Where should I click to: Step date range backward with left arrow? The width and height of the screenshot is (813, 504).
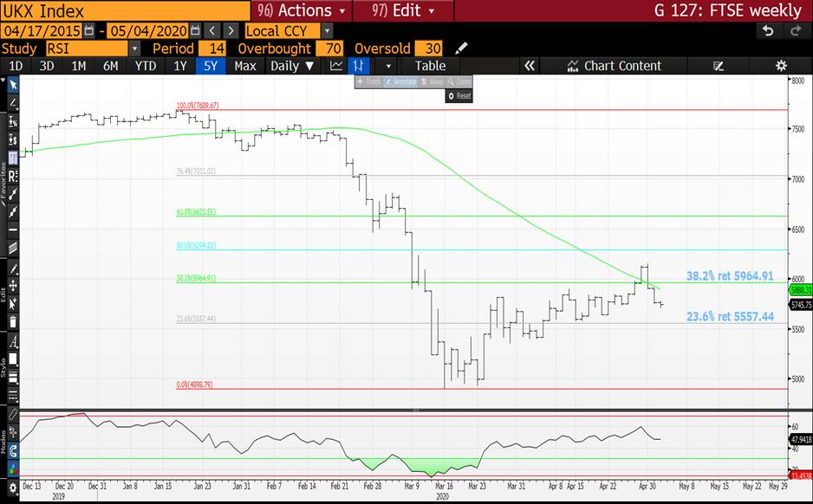(x=212, y=31)
